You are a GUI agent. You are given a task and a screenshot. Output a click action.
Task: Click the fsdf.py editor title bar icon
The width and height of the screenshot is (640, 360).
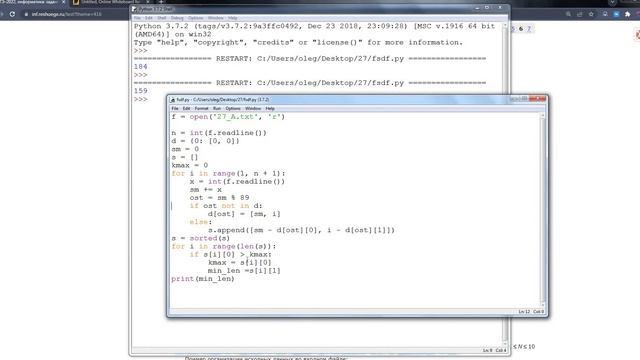[x=173, y=100]
